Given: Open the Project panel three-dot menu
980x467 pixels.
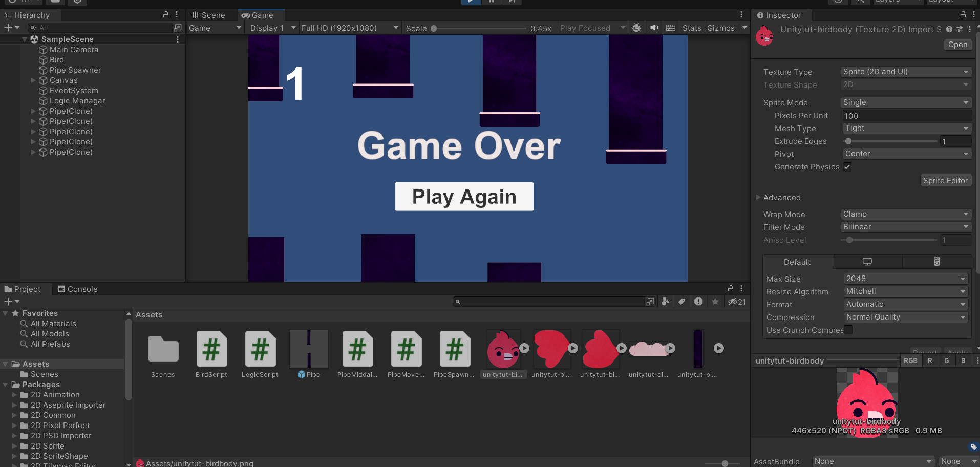Looking at the screenshot, I should pos(741,289).
